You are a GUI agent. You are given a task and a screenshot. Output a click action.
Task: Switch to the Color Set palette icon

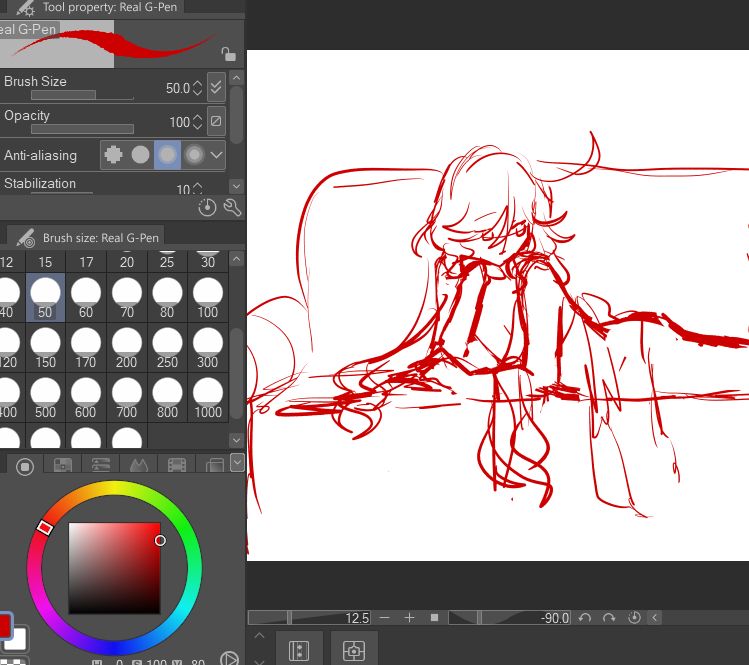pos(63,464)
